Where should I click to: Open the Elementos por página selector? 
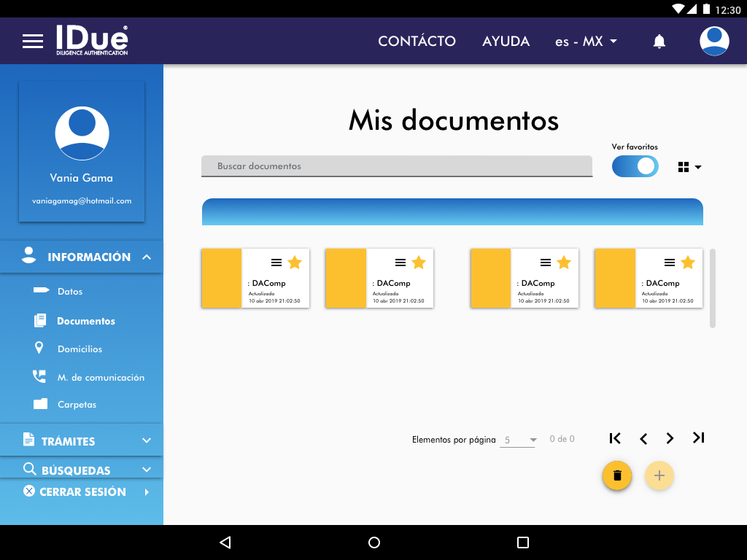point(518,440)
